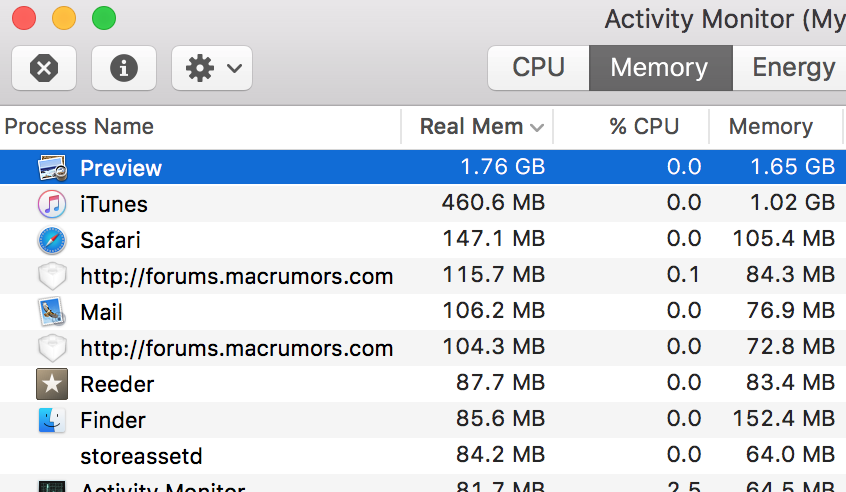
Task: Select the Safari process name
Action: [110, 240]
